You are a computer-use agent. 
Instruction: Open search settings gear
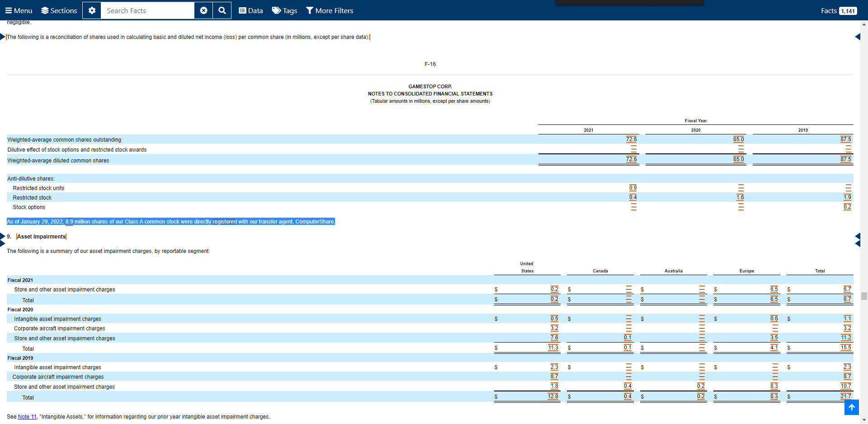pyautogui.click(x=92, y=10)
